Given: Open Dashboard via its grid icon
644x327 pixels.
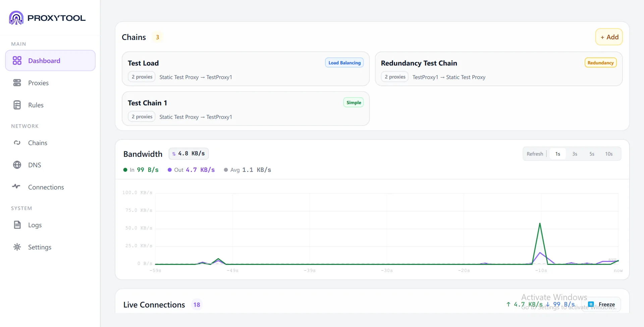Looking at the screenshot, I should 17,60.
